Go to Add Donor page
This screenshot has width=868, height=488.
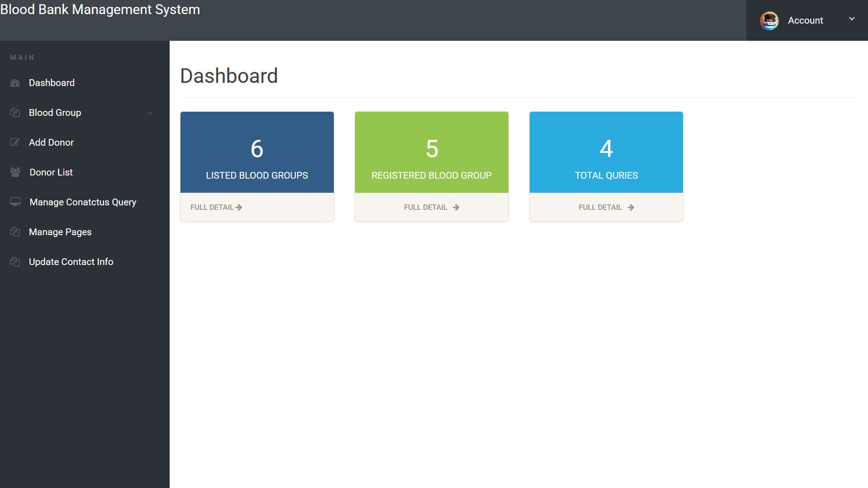point(85,142)
